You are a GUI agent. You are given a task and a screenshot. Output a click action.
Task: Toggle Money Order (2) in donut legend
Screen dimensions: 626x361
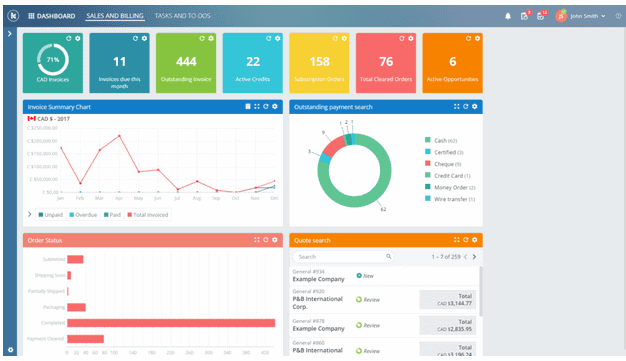point(450,187)
